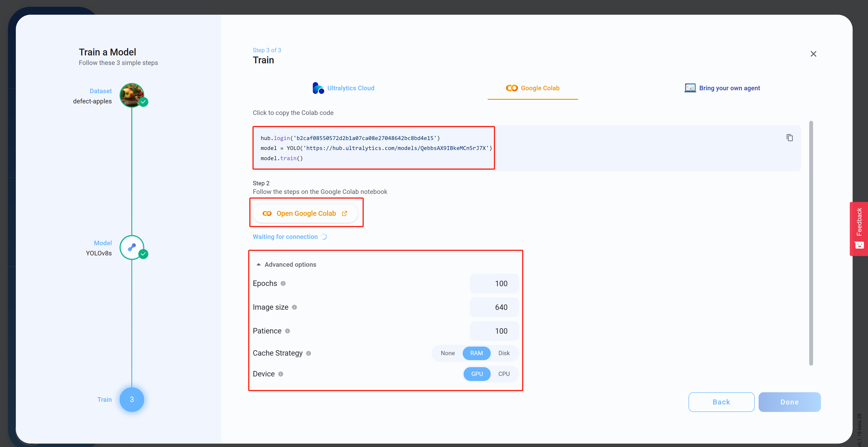Viewport: 868px width, 447px height.
Task: Go Back to the previous step
Action: point(721,402)
